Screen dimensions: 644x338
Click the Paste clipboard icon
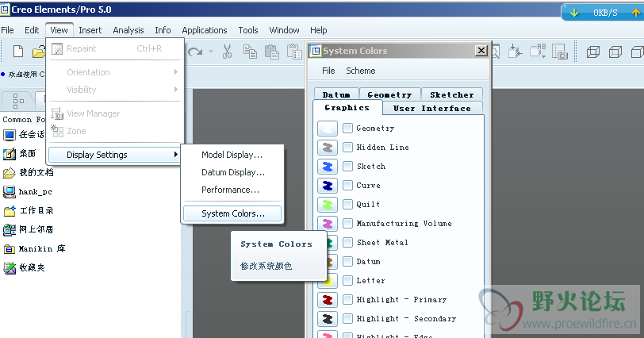tap(271, 52)
